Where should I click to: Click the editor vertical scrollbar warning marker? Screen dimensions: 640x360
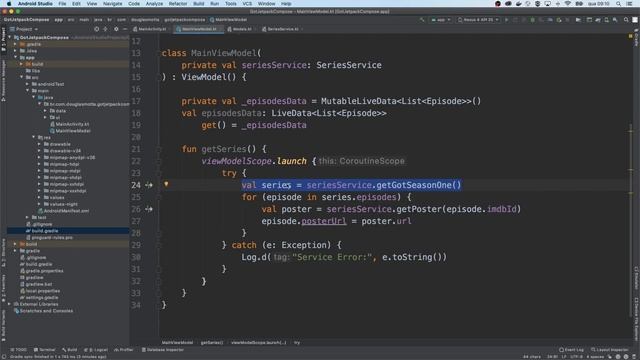[x=631, y=36]
